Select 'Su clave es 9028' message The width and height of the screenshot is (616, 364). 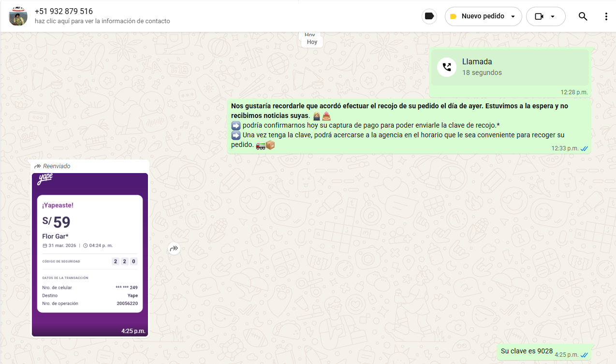(x=526, y=351)
